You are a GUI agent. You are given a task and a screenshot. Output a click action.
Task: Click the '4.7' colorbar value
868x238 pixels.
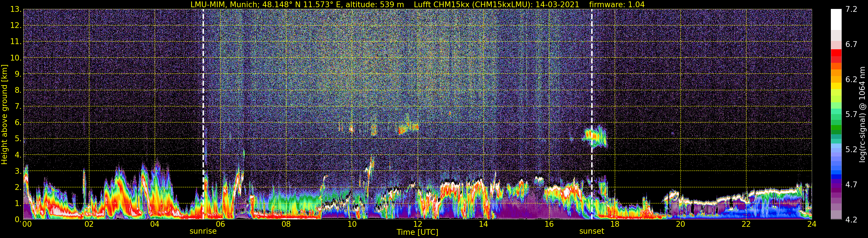click(x=851, y=184)
